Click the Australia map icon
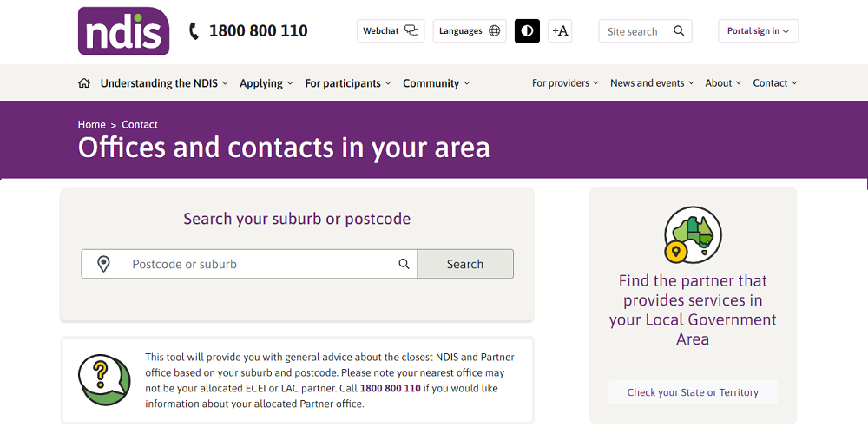This screenshot has height=434, width=868. click(693, 234)
